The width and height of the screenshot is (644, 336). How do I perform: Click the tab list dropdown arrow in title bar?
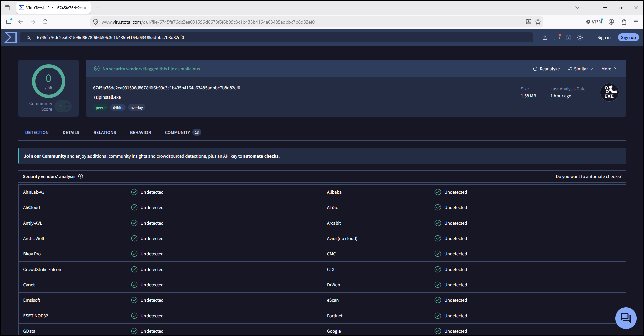[577, 8]
